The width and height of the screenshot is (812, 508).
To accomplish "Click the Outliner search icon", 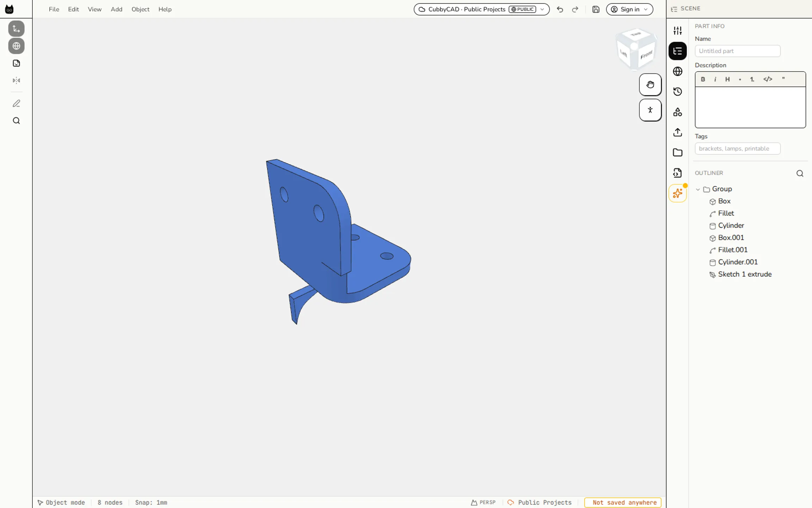I will [800, 173].
